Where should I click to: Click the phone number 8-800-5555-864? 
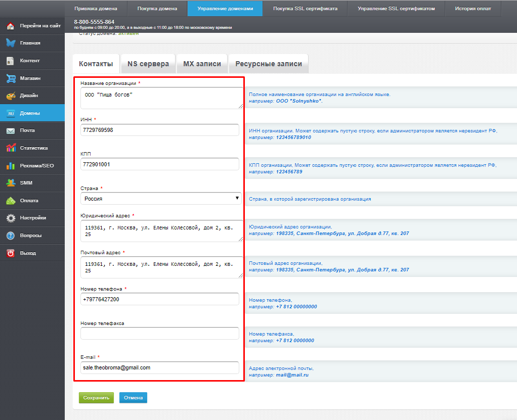coord(94,22)
